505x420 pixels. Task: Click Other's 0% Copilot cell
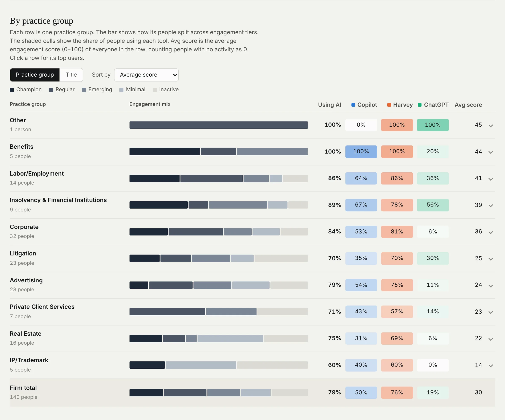click(361, 125)
